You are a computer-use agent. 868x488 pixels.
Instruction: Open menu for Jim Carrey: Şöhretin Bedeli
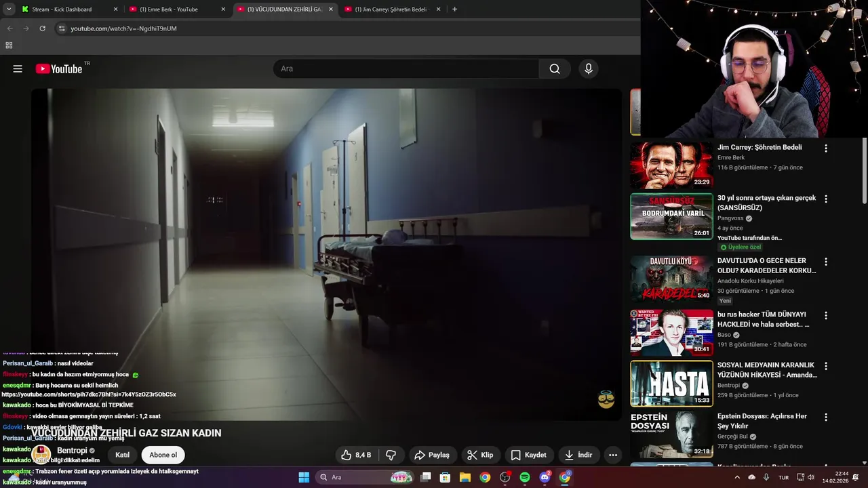[826, 148]
